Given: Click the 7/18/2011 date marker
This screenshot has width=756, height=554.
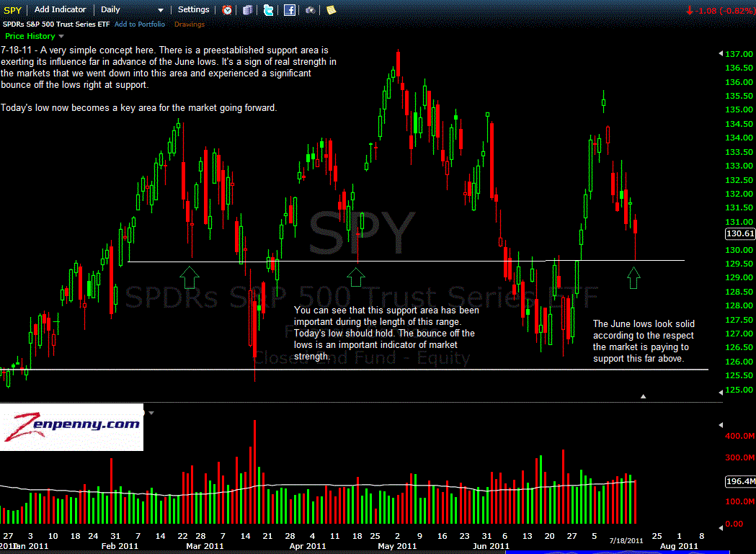Looking at the screenshot, I should 626,540.
